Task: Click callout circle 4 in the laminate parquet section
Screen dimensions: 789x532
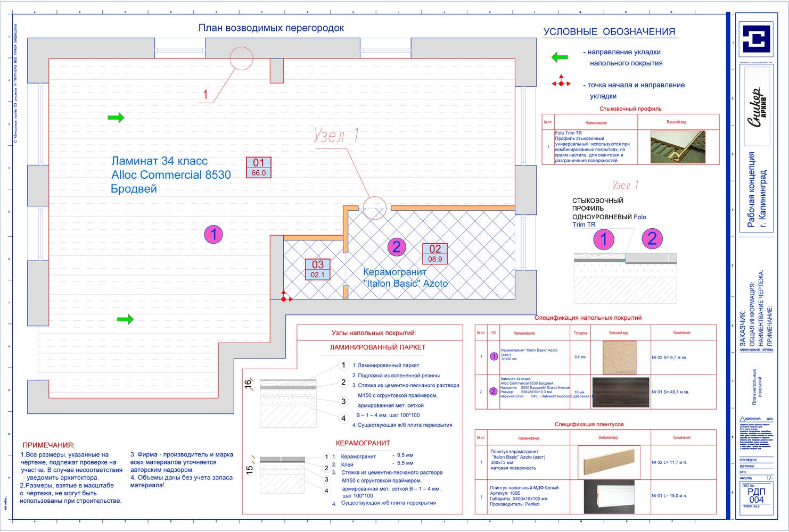Action: click(344, 418)
